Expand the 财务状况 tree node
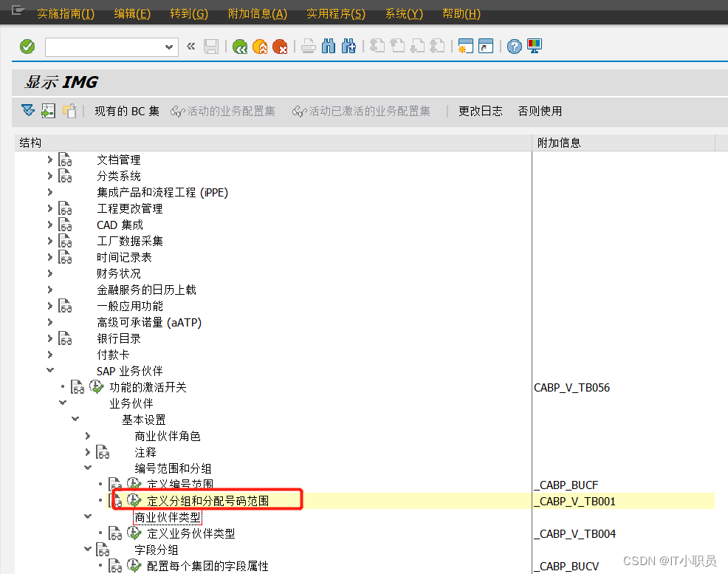 [50, 273]
